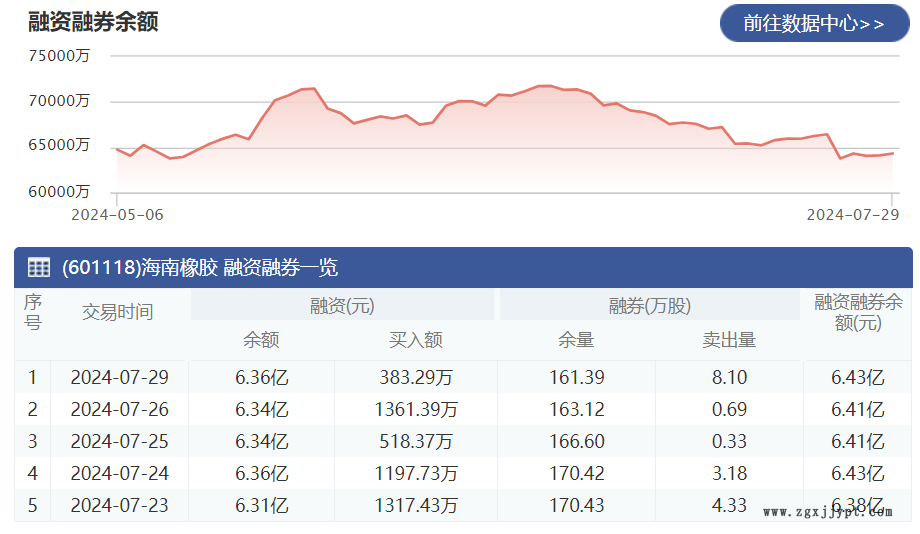Click the 1317.43万 buy amount cell
Screen dimensions: 920x534
click(415, 505)
